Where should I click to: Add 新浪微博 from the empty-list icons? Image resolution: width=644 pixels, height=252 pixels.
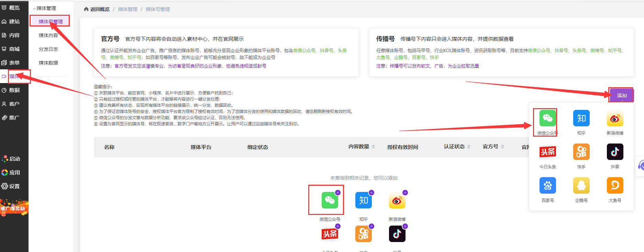pyautogui.click(x=397, y=200)
